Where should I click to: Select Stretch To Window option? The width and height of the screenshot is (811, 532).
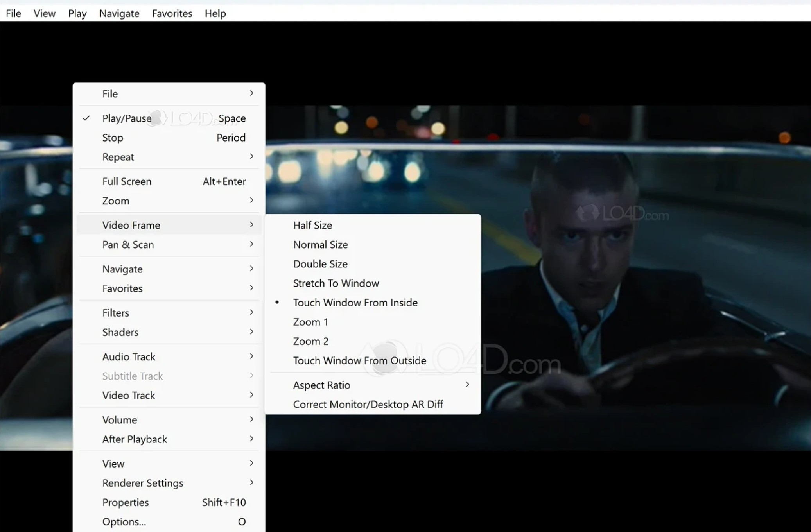tap(373, 283)
